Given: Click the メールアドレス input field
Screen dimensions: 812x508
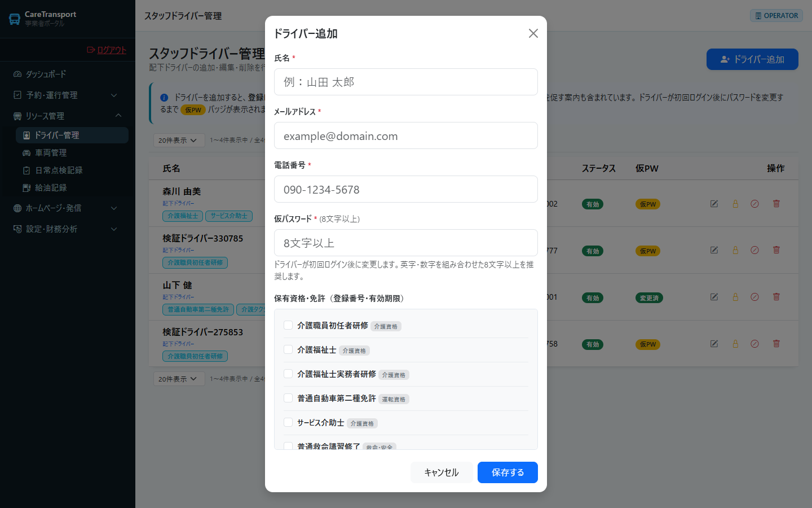Looking at the screenshot, I should (x=406, y=135).
